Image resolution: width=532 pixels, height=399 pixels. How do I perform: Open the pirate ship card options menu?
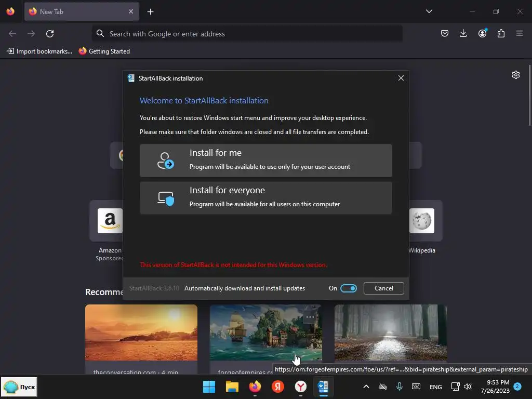click(x=310, y=317)
